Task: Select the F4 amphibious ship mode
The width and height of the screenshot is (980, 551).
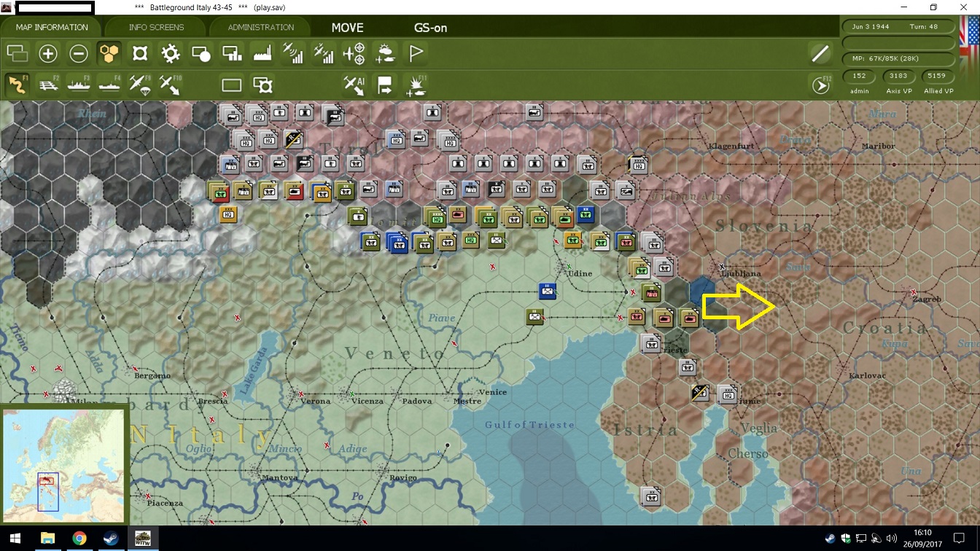Action: coord(109,85)
